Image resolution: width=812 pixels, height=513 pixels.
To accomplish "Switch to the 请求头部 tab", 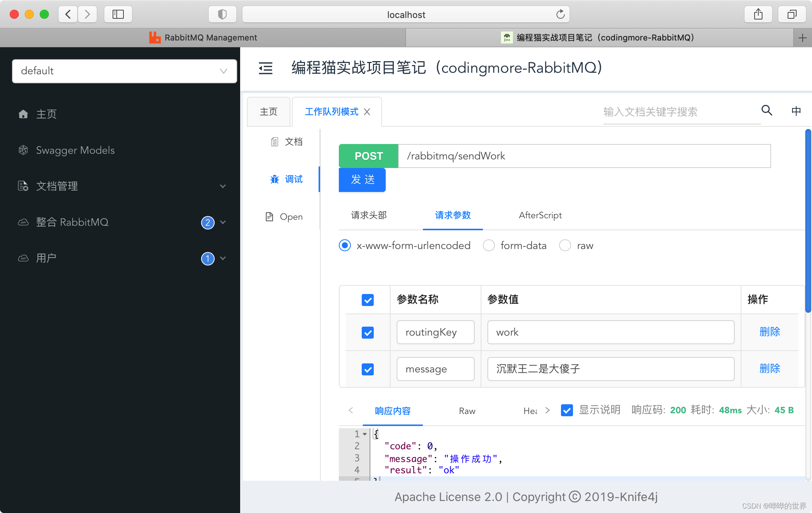I will (368, 215).
